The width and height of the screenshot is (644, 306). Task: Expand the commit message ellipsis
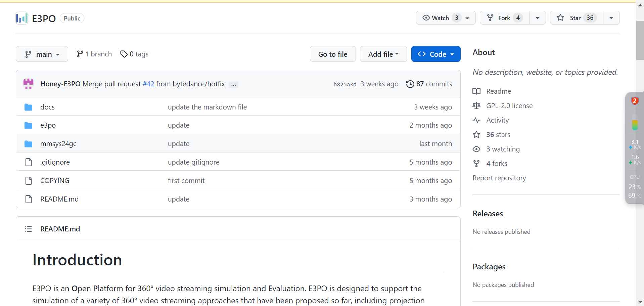tap(234, 85)
